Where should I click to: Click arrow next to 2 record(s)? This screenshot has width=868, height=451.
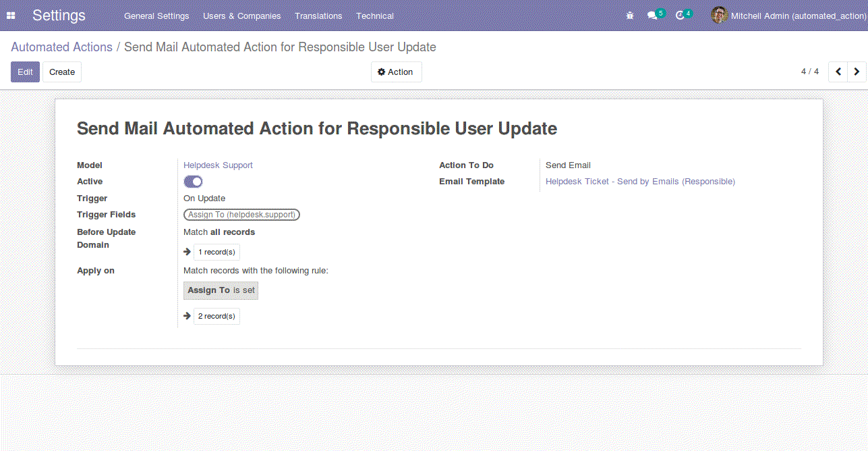(x=187, y=316)
